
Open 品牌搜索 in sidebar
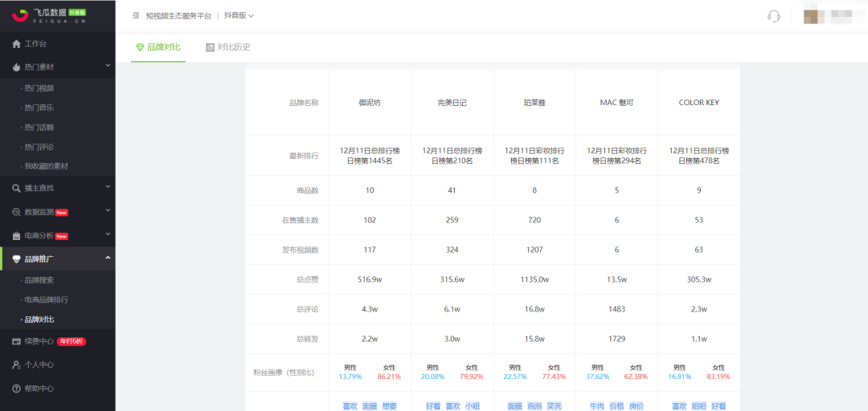(39, 280)
